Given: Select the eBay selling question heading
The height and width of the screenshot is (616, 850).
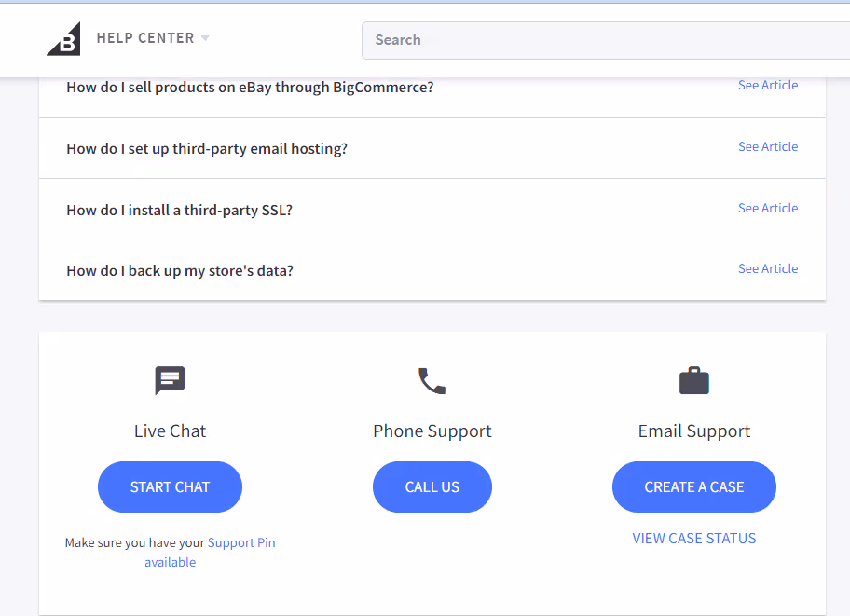Looking at the screenshot, I should coord(249,87).
